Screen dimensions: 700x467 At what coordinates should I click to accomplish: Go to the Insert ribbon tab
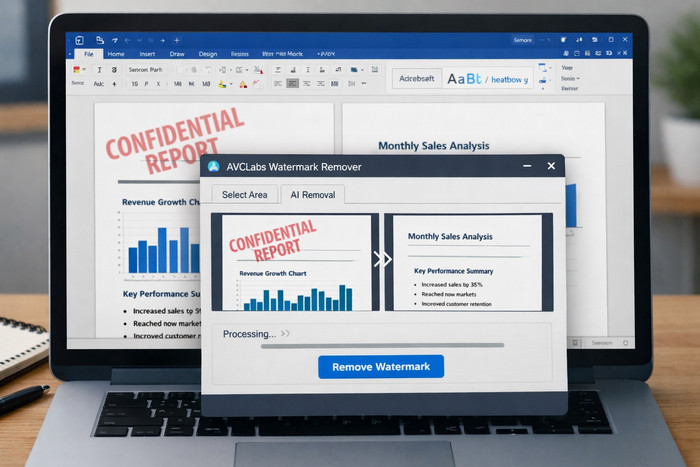click(x=147, y=53)
